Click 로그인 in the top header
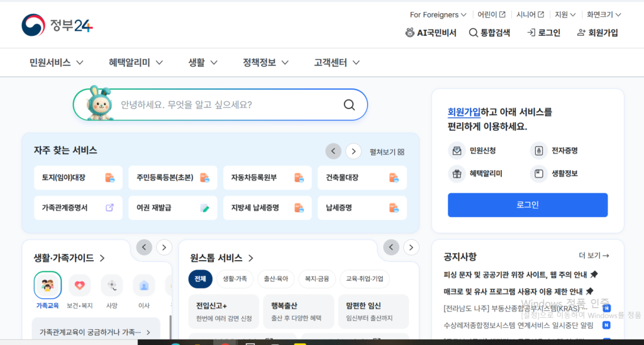The image size is (644, 345). click(x=544, y=33)
